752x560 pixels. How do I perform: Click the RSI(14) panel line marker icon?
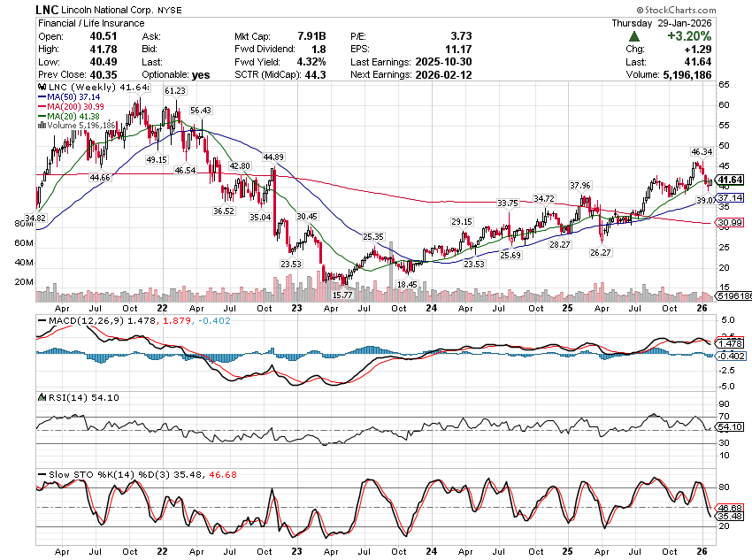[x=40, y=397]
